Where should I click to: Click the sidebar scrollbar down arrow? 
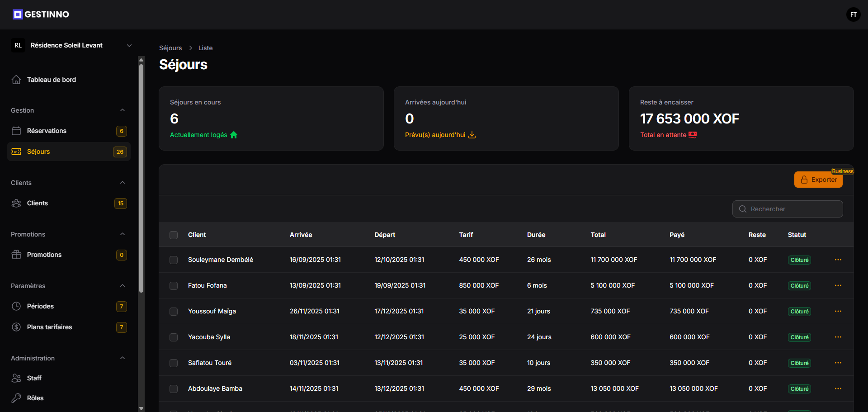click(x=141, y=408)
